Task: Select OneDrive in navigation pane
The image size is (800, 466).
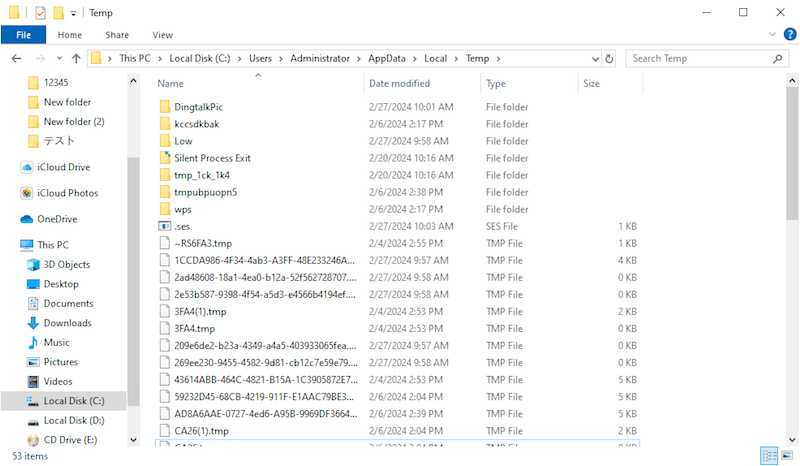Action: 56,219
